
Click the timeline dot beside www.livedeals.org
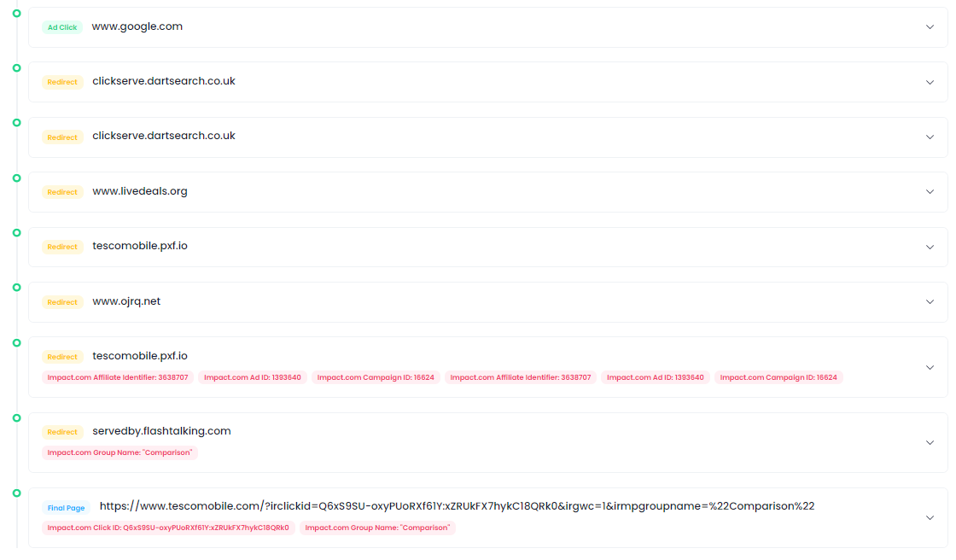tap(17, 178)
